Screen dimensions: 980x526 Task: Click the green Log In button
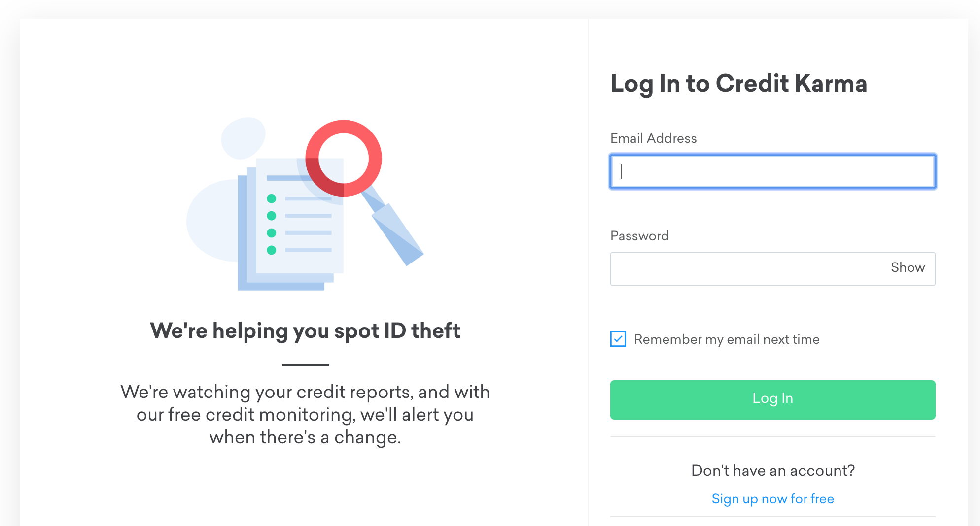pyautogui.click(x=772, y=399)
